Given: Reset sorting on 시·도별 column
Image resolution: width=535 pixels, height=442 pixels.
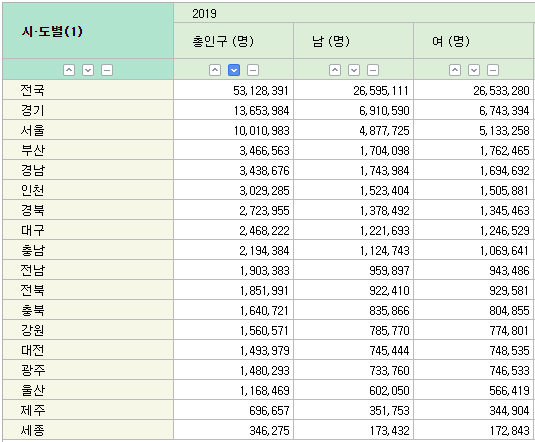Looking at the screenshot, I should point(107,70).
